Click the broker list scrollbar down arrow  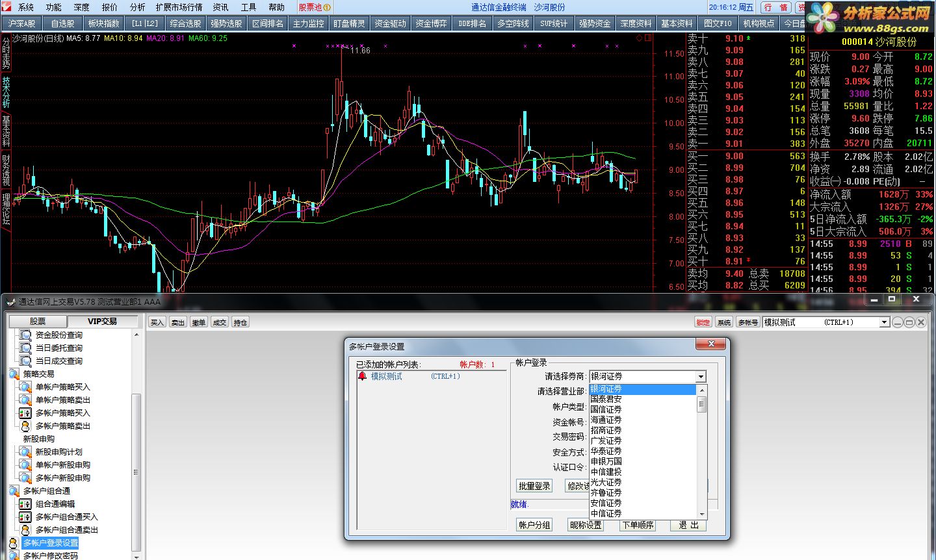[701, 513]
